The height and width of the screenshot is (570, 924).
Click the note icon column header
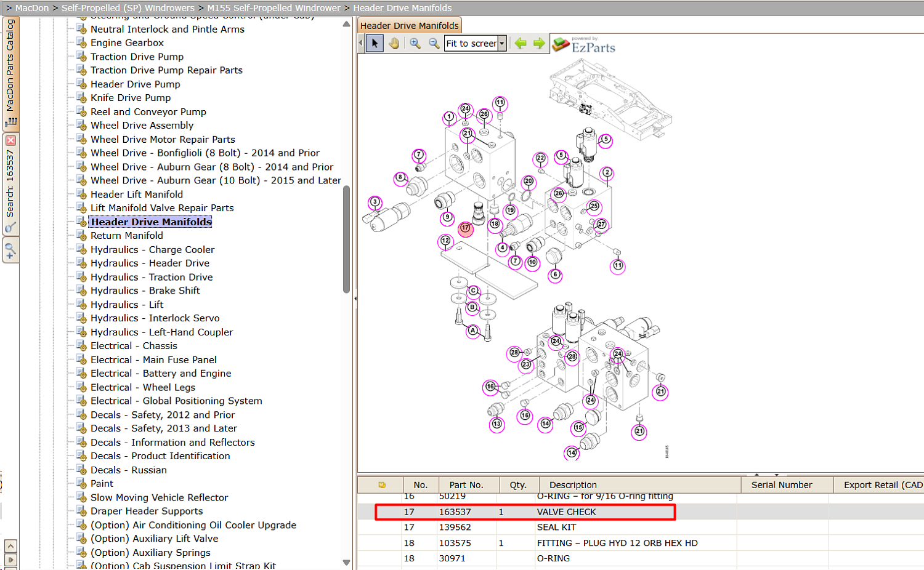click(x=382, y=485)
